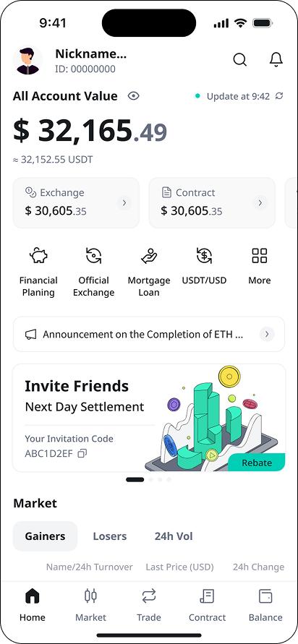298x644 pixels.
Task: Tap the More grid icon
Action: [260, 255]
